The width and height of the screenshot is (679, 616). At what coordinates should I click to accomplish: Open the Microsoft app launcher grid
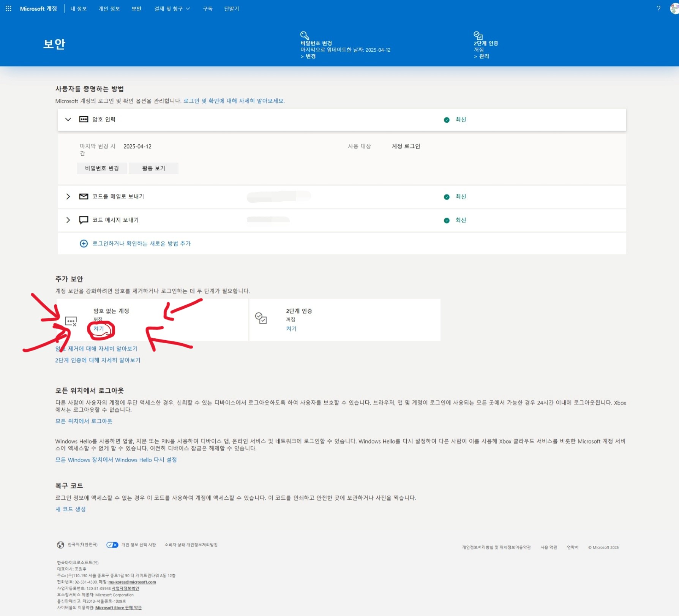8,8
